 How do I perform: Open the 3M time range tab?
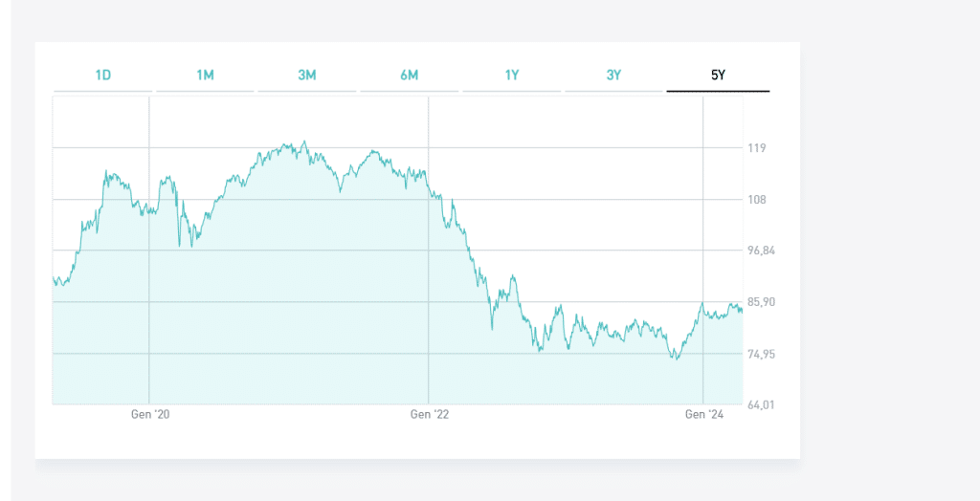click(x=307, y=75)
